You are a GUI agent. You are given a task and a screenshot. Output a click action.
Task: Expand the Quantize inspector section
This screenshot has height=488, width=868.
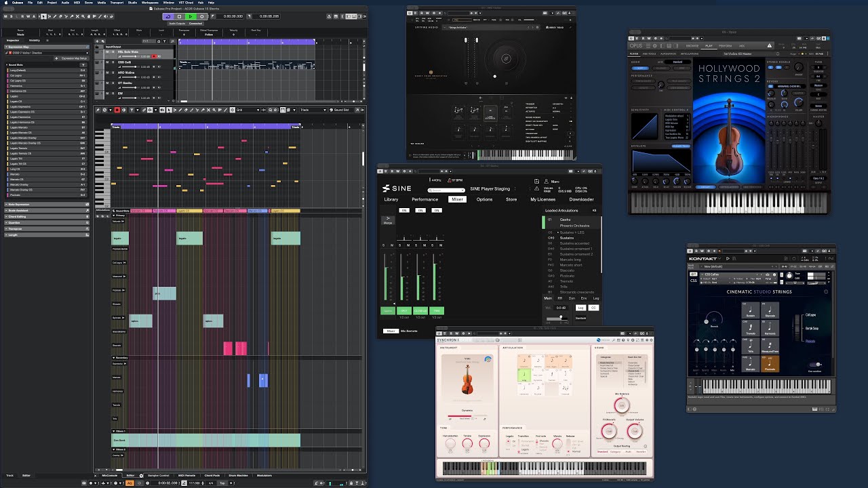(47, 222)
